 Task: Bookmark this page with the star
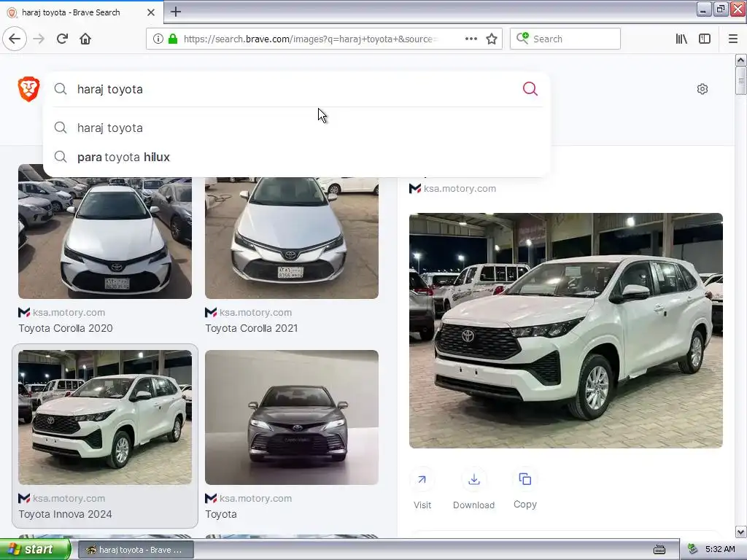coord(492,39)
